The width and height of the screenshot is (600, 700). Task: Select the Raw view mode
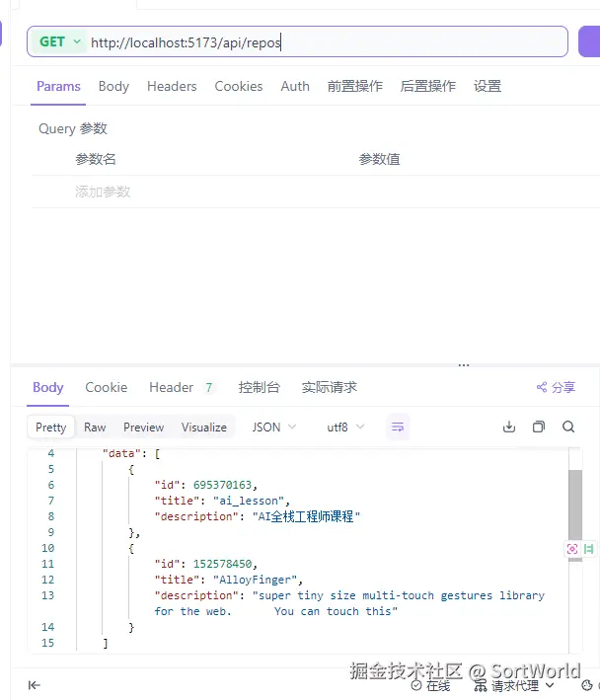tap(95, 428)
